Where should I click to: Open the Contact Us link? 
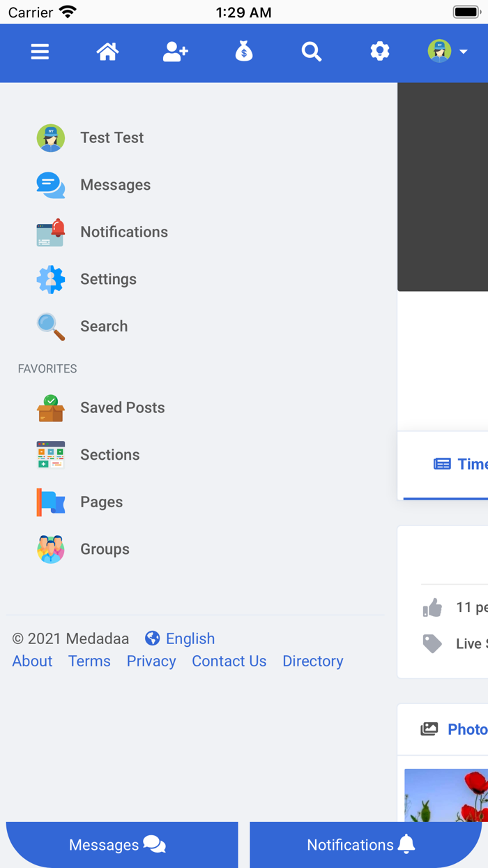(229, 661)
